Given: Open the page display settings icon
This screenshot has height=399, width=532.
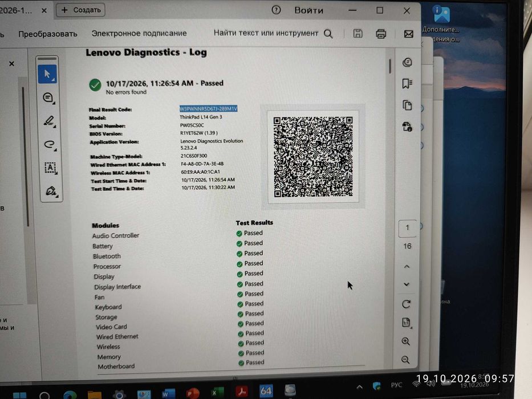Looking at the screenshot, I should click(406, 322).
